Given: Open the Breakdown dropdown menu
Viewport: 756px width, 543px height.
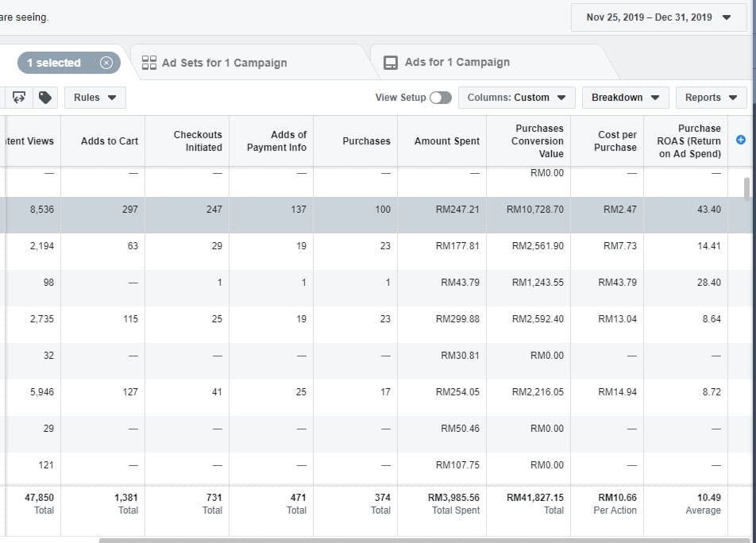Looking at the screenshot, I should [x=625, y=98].
